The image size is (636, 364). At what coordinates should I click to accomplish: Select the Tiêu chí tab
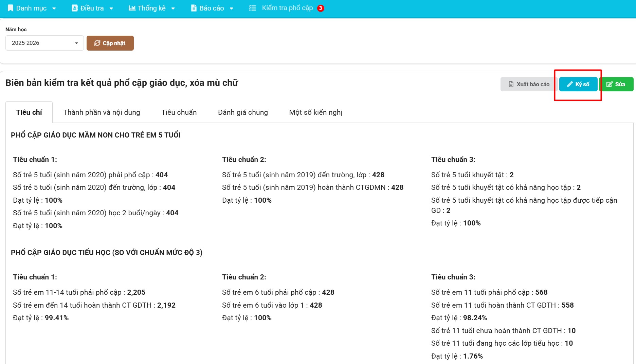tap(29, 112)
